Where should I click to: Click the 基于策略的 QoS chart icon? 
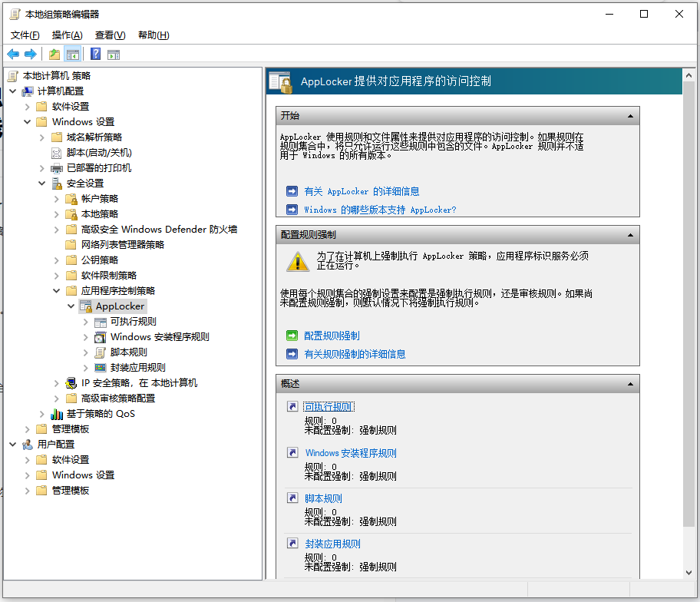(x=57, y=414)
